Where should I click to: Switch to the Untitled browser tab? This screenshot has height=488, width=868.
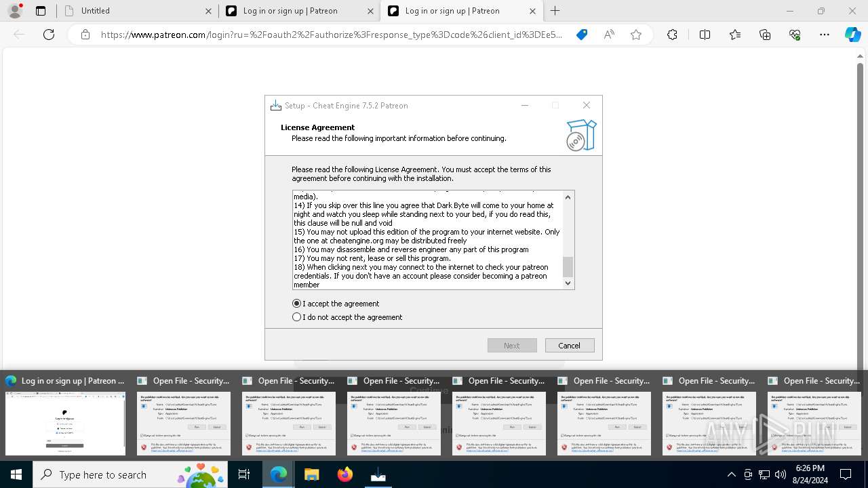click(136, 11)
